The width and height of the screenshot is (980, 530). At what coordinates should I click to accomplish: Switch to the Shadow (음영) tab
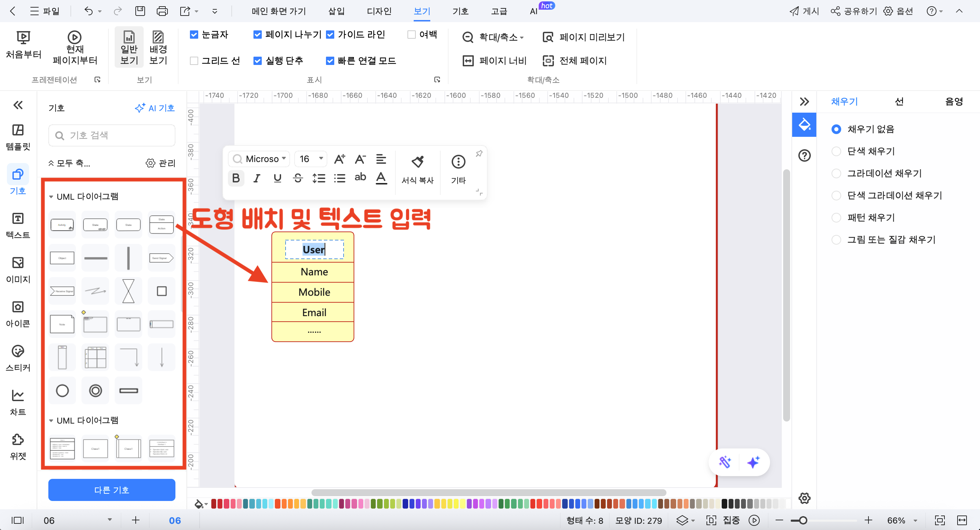(954, 101)
